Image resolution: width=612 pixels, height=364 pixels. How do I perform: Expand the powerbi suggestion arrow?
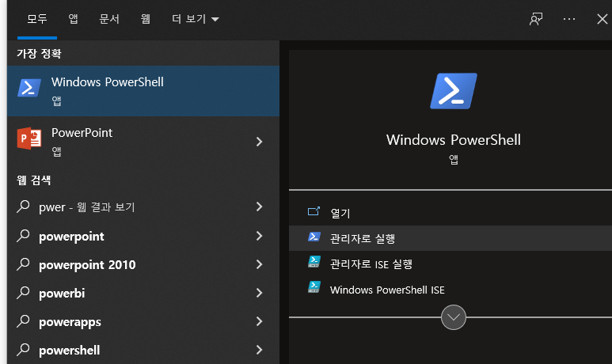click(x=259, y=293)
